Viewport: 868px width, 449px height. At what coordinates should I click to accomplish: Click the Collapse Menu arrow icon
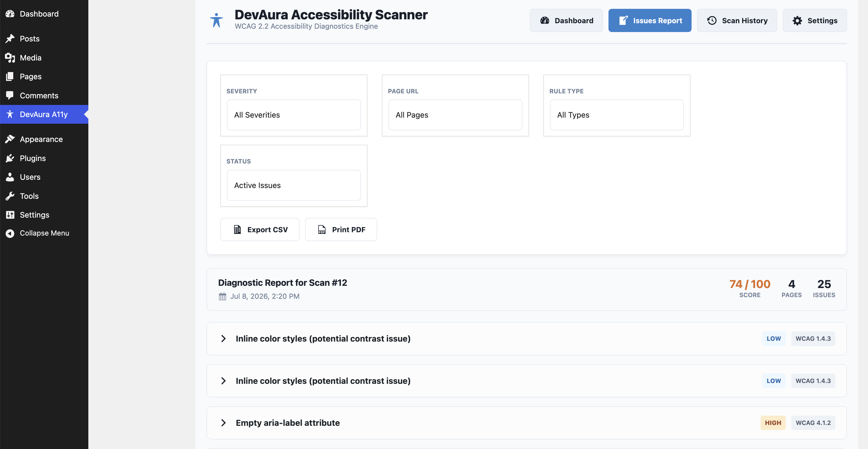pos(10,233)
